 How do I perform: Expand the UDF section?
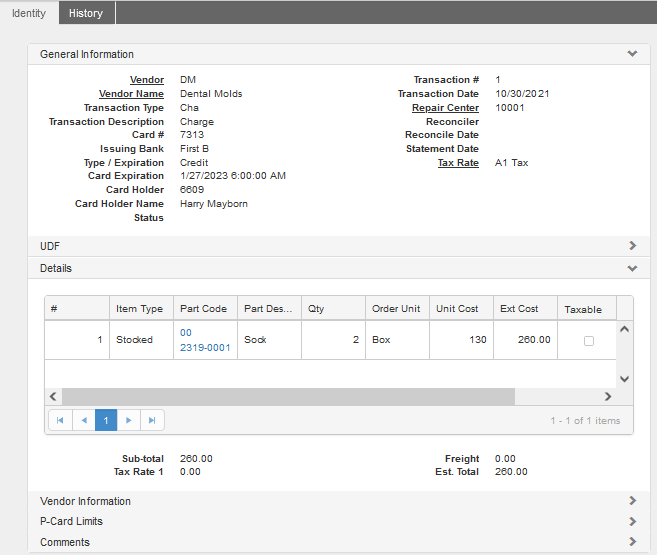point(631,245)
